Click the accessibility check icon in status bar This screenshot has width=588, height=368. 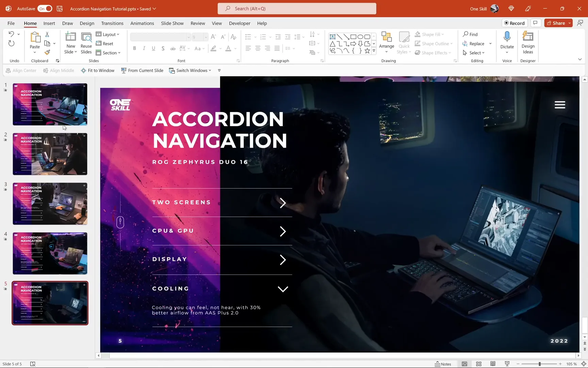(33, 364)
